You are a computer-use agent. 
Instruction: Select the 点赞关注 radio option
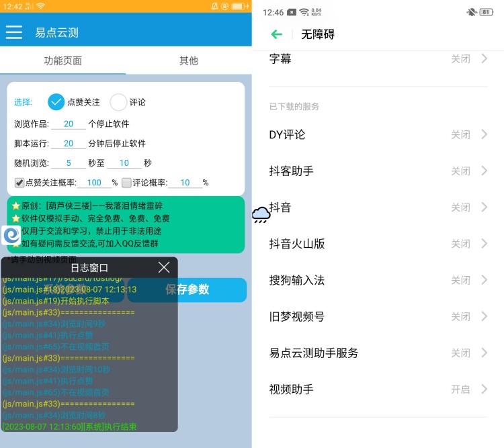click(56, 102)
